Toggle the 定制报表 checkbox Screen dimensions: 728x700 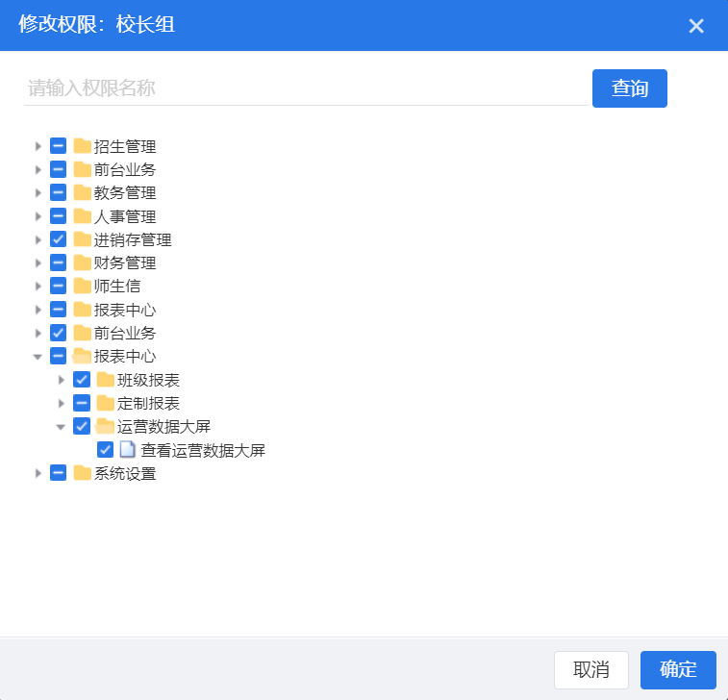point(82,403)
